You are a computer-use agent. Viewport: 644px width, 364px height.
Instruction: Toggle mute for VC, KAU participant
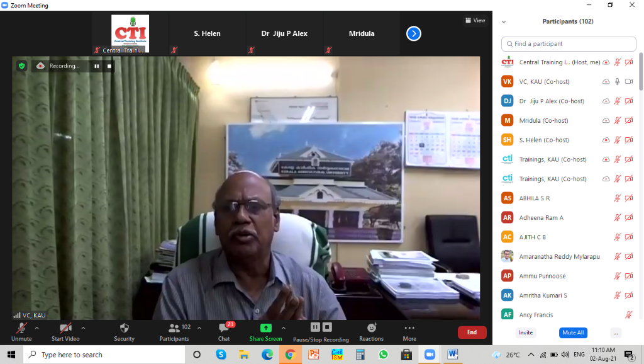pos(618,81)
